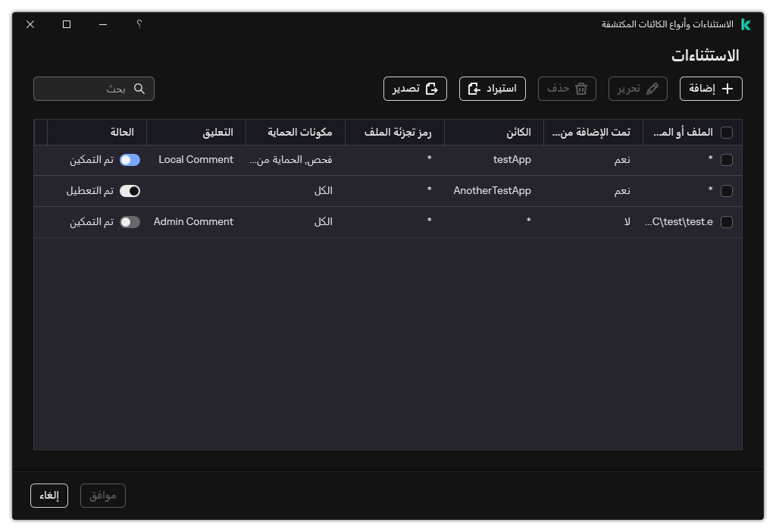This screenshot has width=776, height=532.
Task: Click the magnifier icon in the search box
Action: (x=139, y=89)
